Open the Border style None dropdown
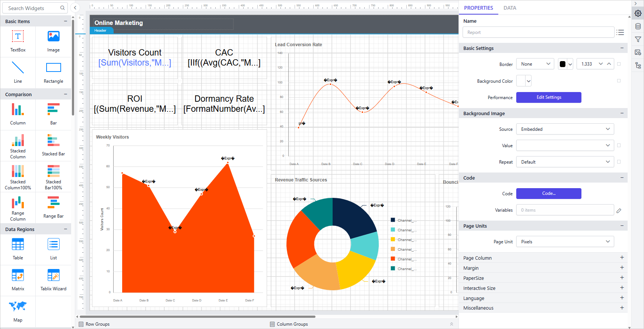The width and height of the screenshot is (644, 329). [535, 64]
